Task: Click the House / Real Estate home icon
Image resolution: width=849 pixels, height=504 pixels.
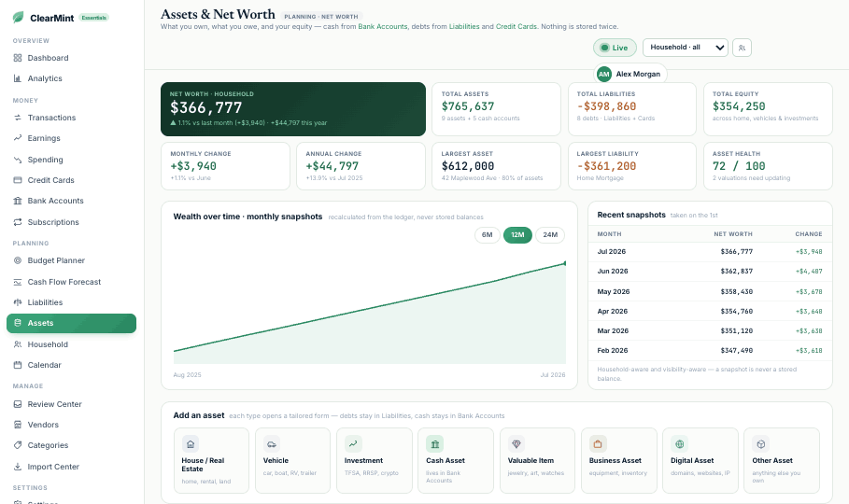Action: pos(191,444)
